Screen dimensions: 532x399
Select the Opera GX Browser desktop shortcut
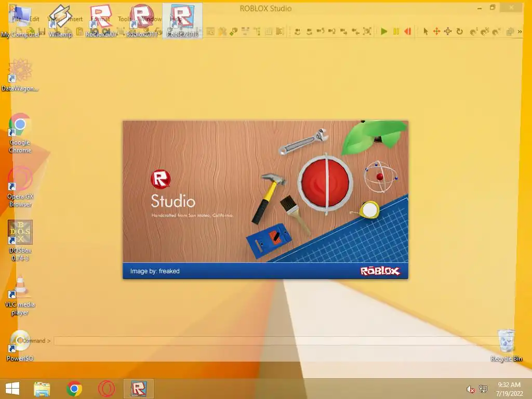(x=20, y=187)
